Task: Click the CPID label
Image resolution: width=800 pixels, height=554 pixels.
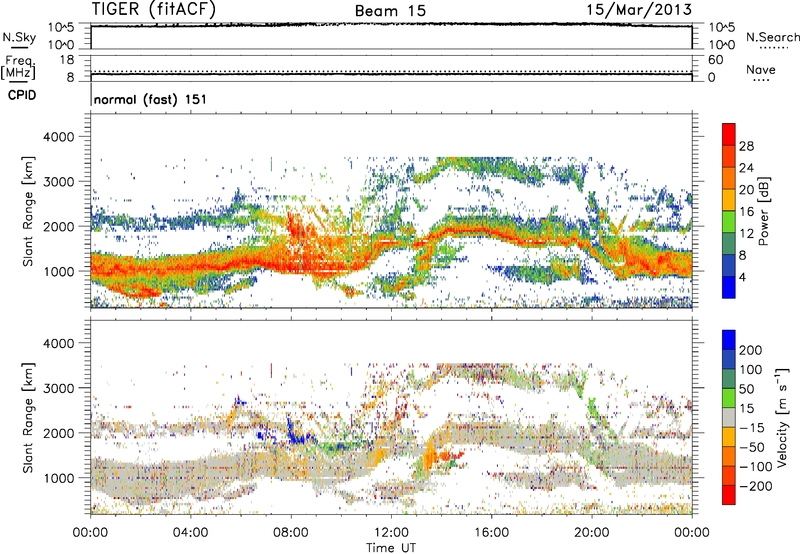Action: [x=22, y=95]
